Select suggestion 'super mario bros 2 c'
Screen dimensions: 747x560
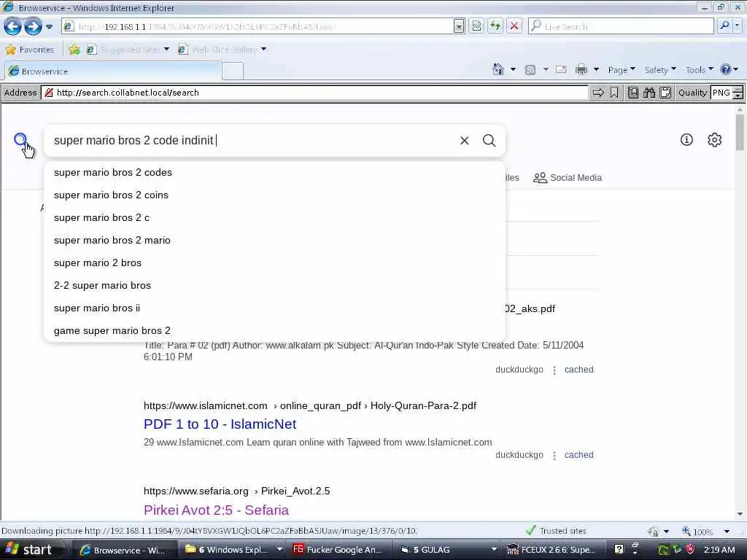[x=274, y=217]
